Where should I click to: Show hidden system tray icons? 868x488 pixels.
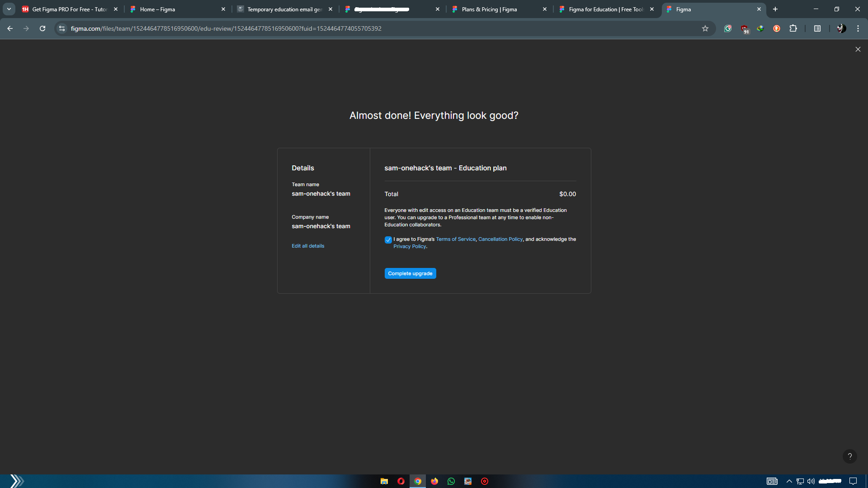789,481
